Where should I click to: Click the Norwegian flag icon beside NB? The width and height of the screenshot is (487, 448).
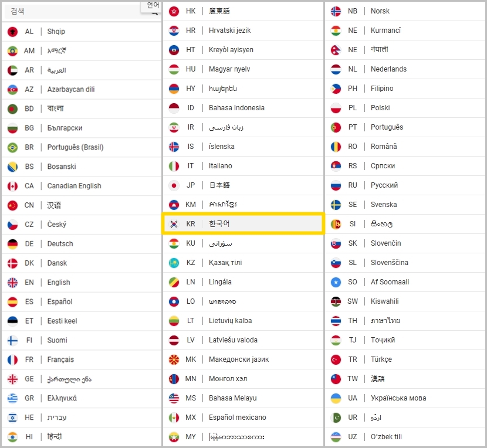pyautogui.click(x=336, y=11)
